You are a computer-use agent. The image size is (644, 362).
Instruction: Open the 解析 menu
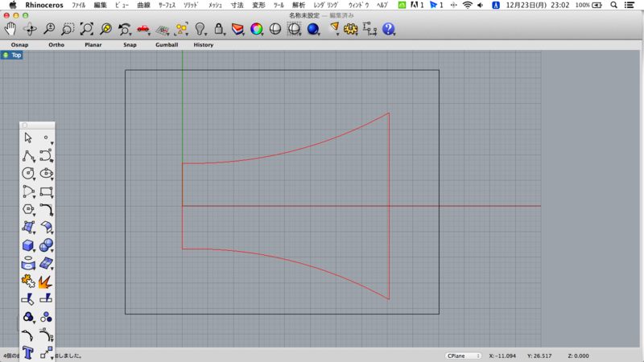[x=299, y=5]
